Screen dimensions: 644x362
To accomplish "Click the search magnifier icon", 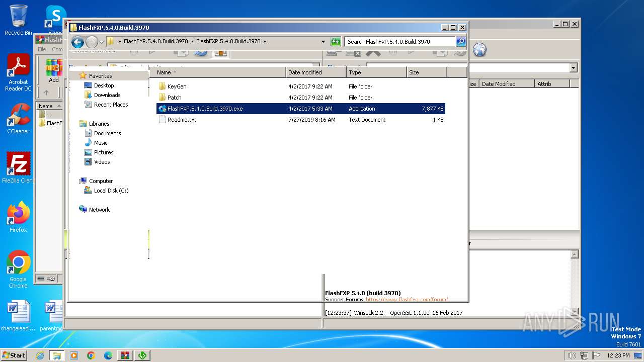I will (x=461, y=42).
